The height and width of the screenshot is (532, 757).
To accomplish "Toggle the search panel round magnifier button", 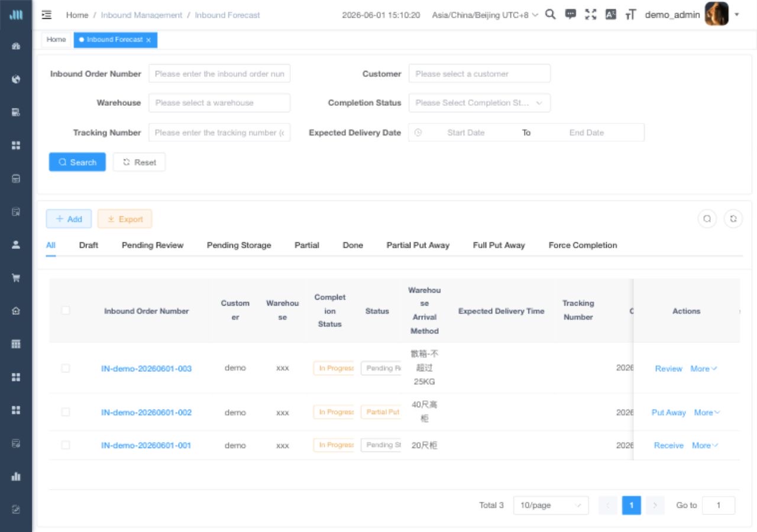I will pyautogui.click(x=707, y=219).
